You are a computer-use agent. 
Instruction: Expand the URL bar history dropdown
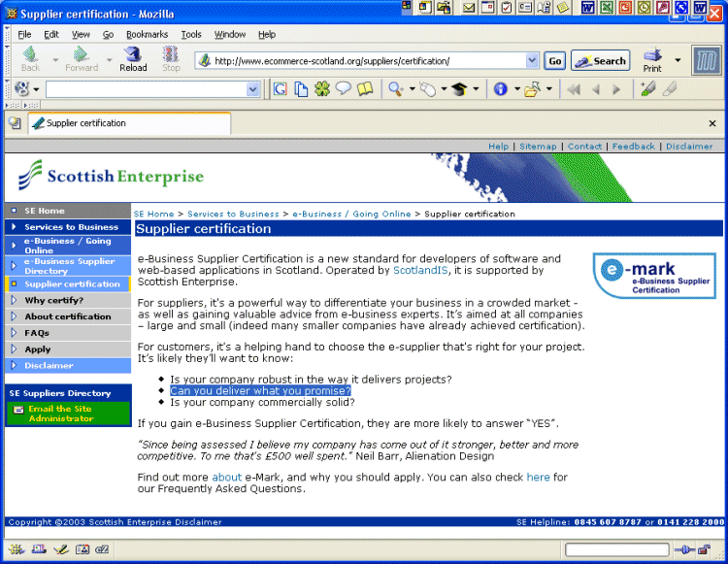coord(532,60)
